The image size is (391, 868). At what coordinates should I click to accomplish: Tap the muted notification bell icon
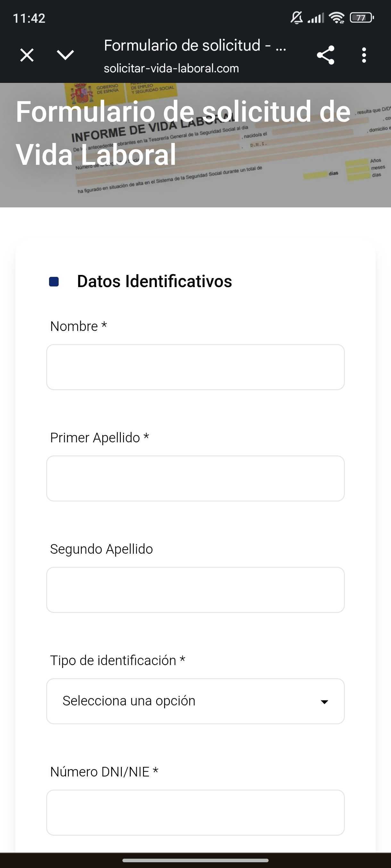[296, 18]
